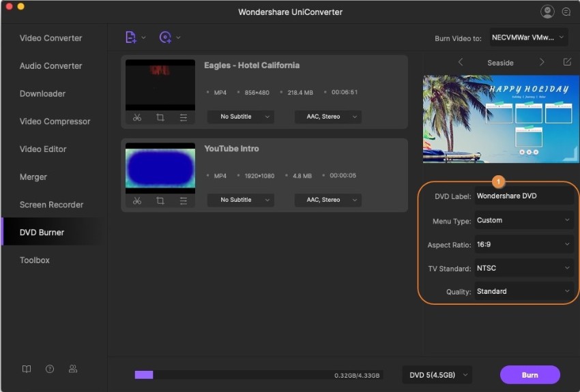Open audio track dropdown for YouTube Intro

[328, 200]
